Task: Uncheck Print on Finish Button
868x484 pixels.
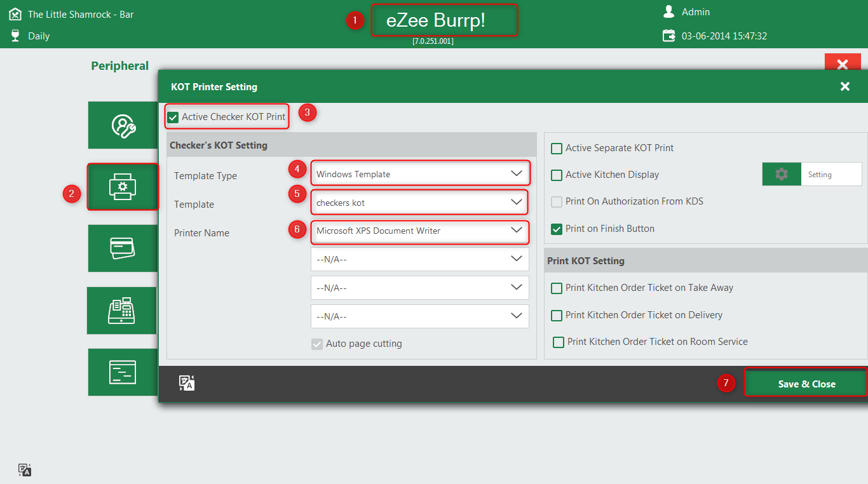Action: click(x=557, y=229)
